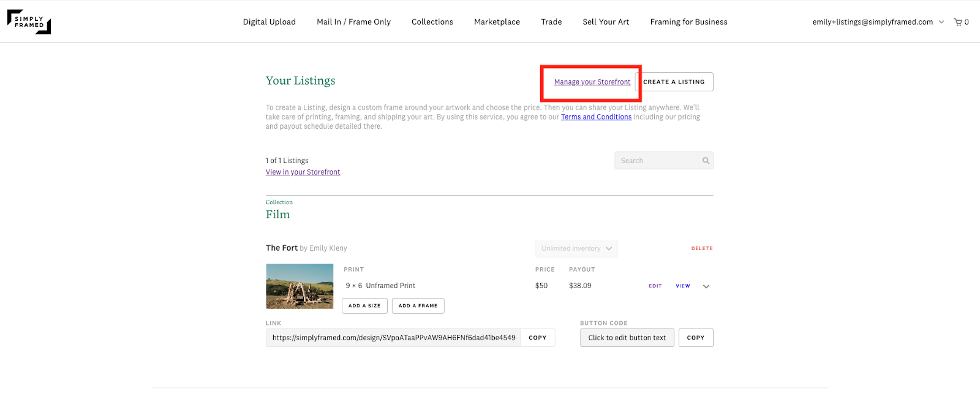Click The Fort listing title

point(282,248)
